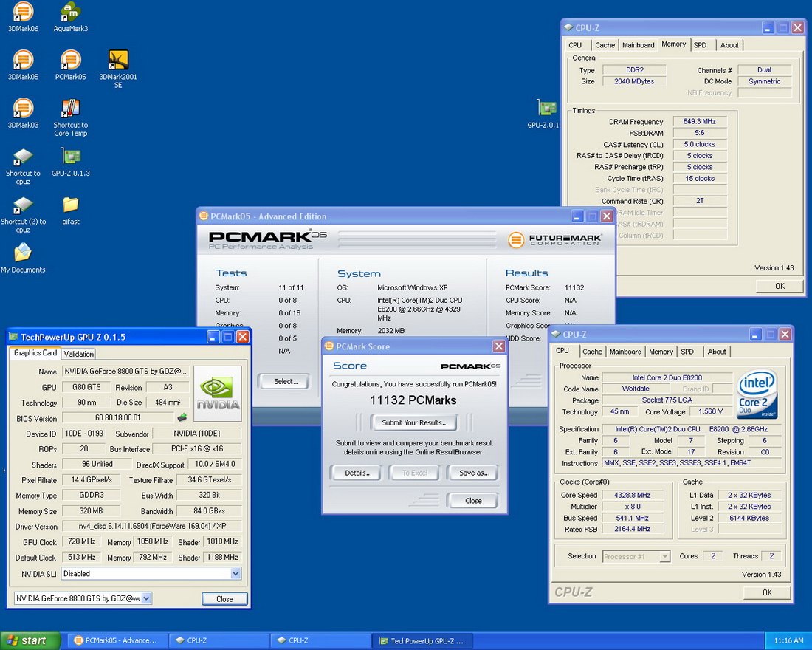
Task: Open Memory tab in lower CPU-Z window
Action: click(661, 352)
